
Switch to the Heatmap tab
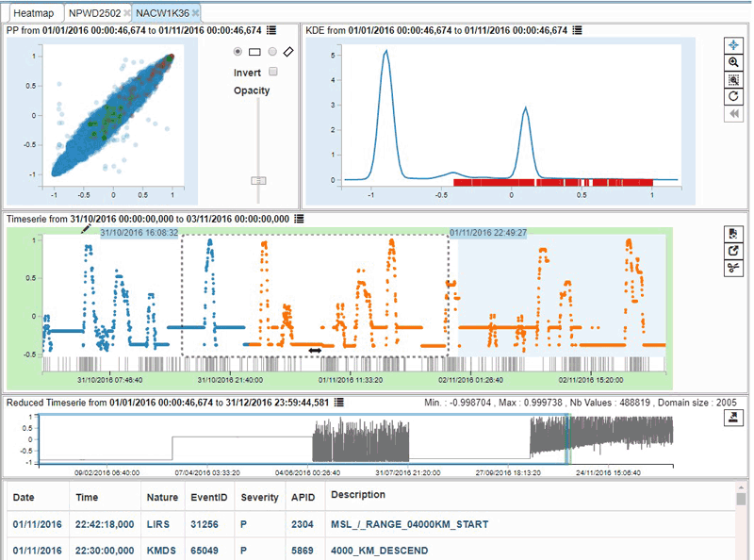33,13
